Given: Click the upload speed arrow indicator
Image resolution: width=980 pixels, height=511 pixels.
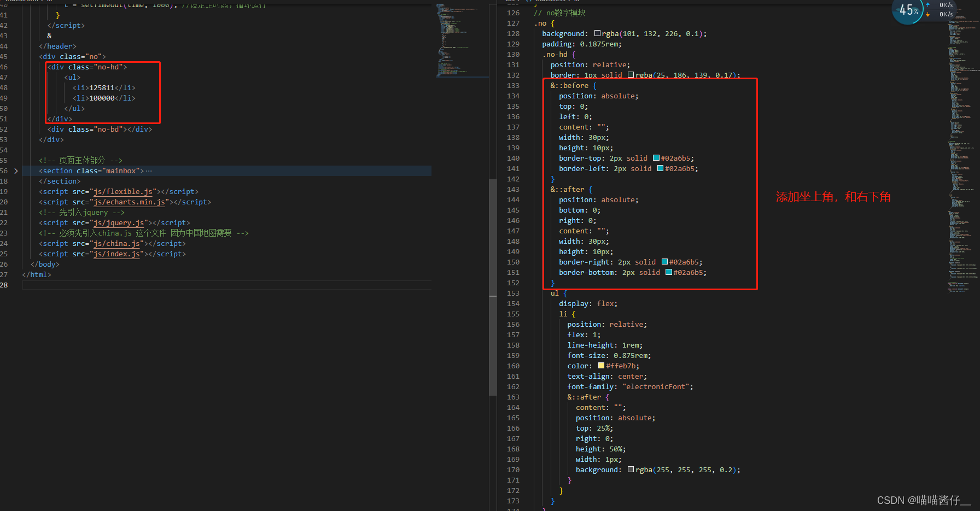Looking at the screenshot, I should point(928,5).
